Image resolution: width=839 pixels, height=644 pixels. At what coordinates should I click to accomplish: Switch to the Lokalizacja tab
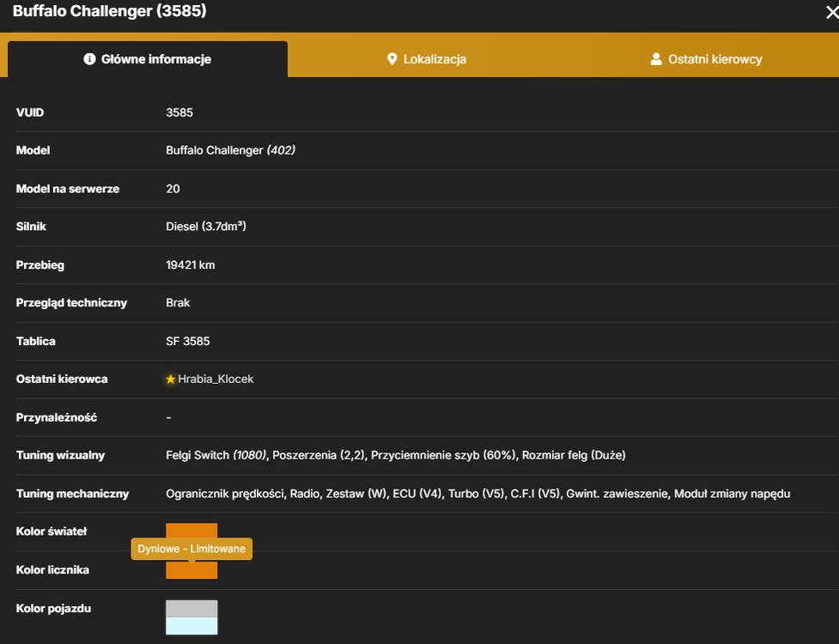point(427,59)
